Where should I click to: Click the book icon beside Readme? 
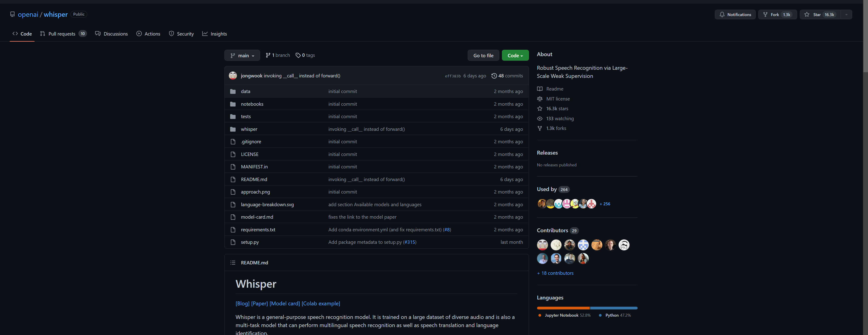[540, 89]
